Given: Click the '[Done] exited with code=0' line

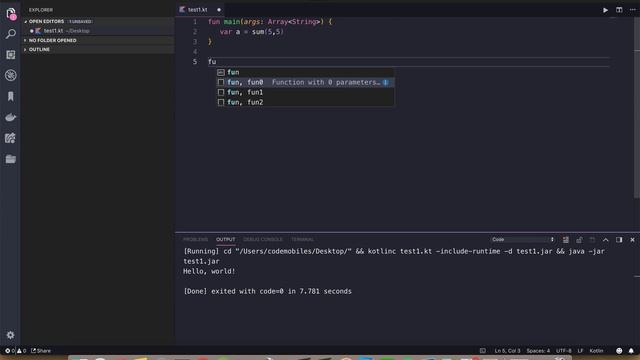Looking at the screenshot, I should pos(267,291).
